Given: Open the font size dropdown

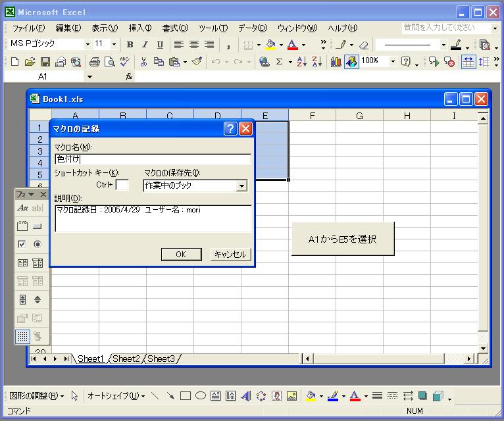Looking at the screenshot, I should pos(114,44).
